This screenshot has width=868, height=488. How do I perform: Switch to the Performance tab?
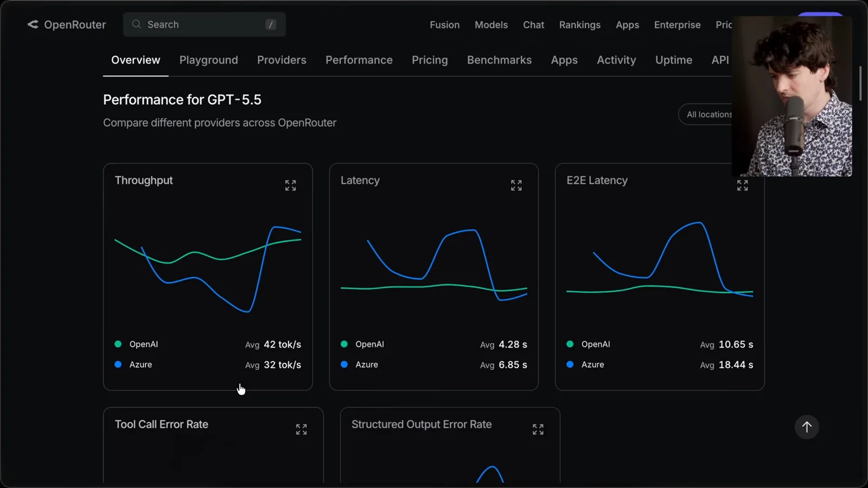coord(359,60)
